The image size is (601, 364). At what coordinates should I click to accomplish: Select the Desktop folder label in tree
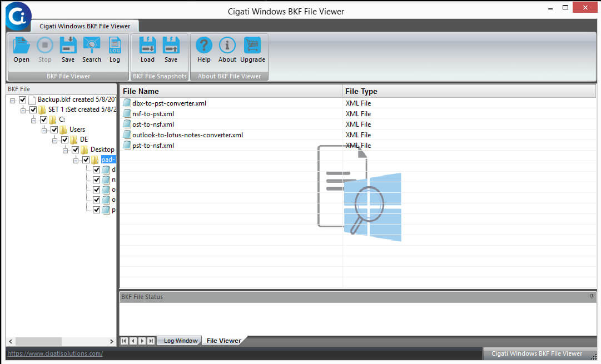tap(102, 149)
